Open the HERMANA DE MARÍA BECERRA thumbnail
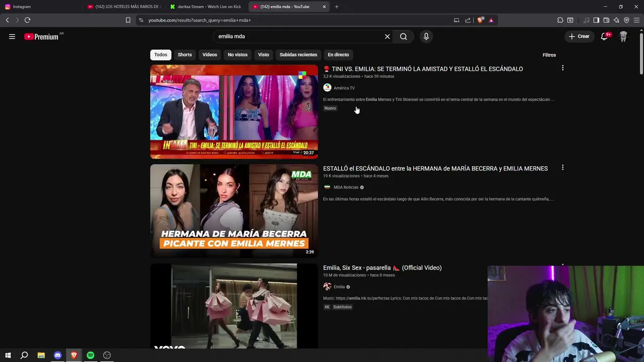644x362 pixels. (x=234, y=211)
